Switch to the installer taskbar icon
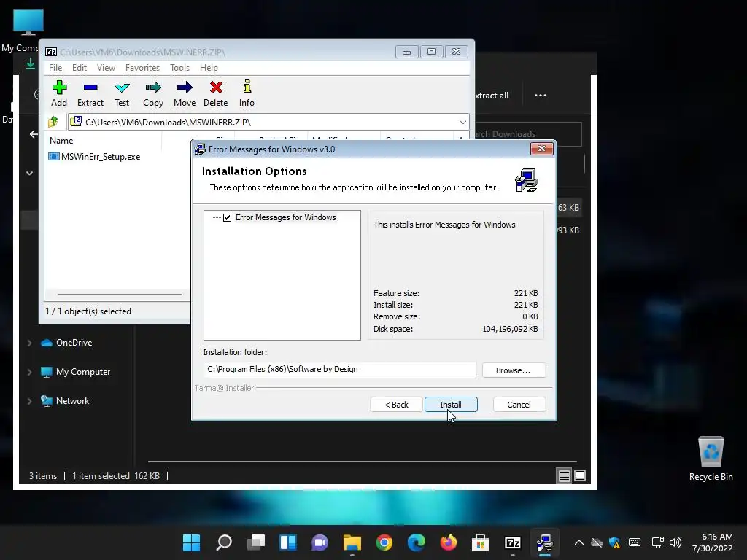The height and width of the screenshot is (560, 747). (x=544, y=542)
